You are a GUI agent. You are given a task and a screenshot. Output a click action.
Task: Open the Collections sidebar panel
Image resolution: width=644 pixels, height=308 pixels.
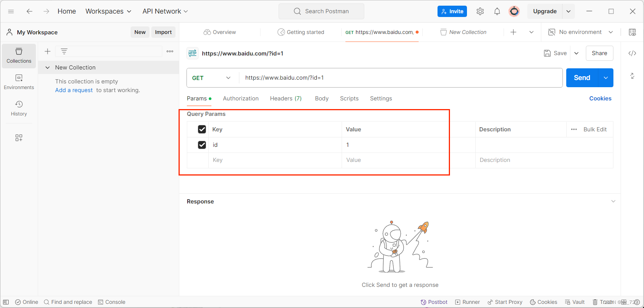[x=19, y=56]
